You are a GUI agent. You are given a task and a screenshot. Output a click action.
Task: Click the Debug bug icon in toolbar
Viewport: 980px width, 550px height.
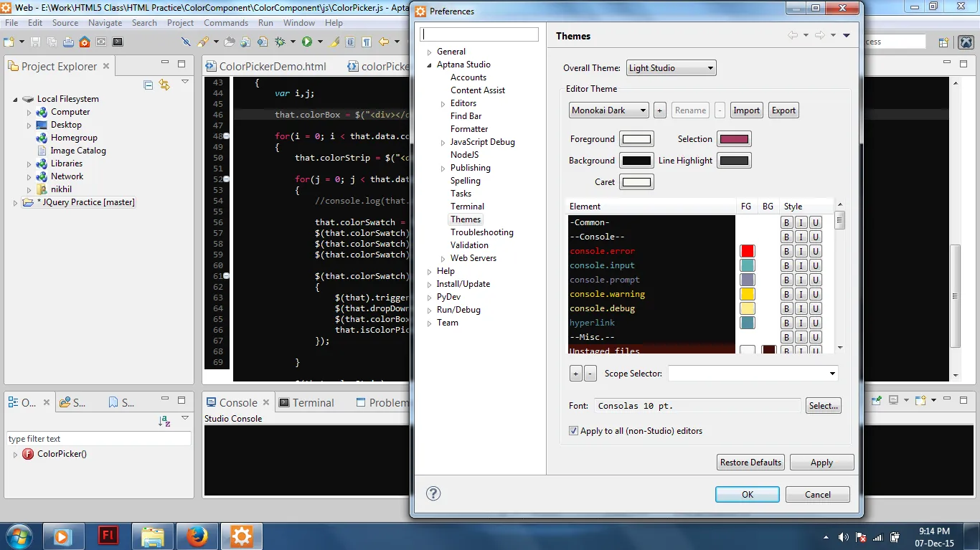click(x=281, y=42)
